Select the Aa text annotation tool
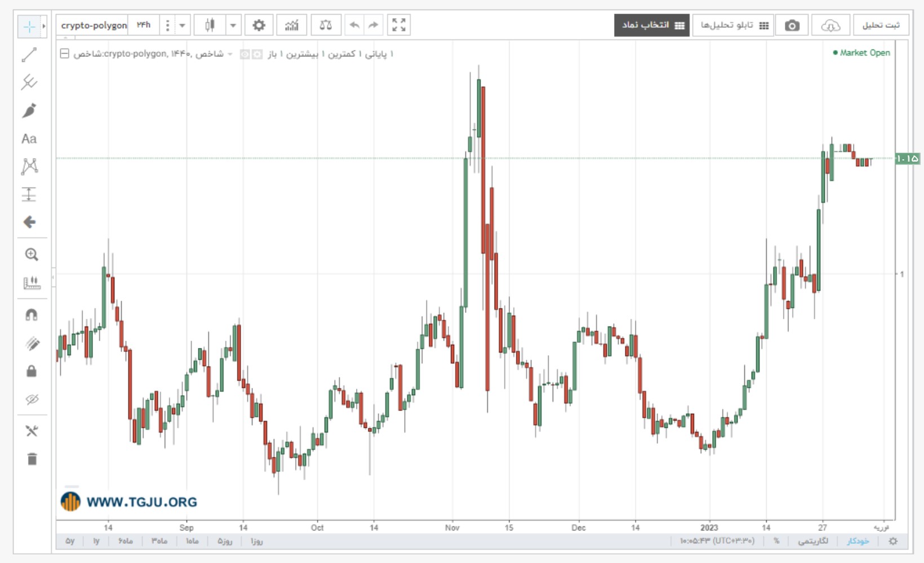924x563 pixels. [29, 138]
